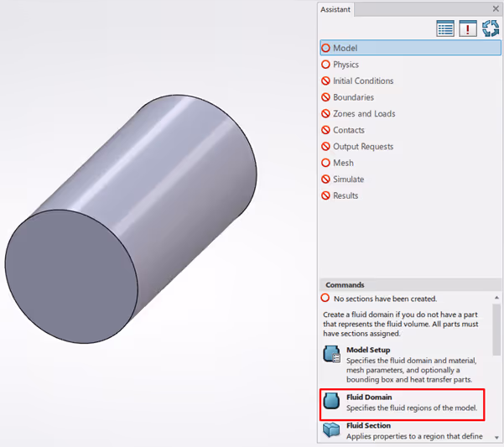The height and width of the screenshot is (447, 504).
Task: Click the exclamation warnings icon
Action: 468,29
